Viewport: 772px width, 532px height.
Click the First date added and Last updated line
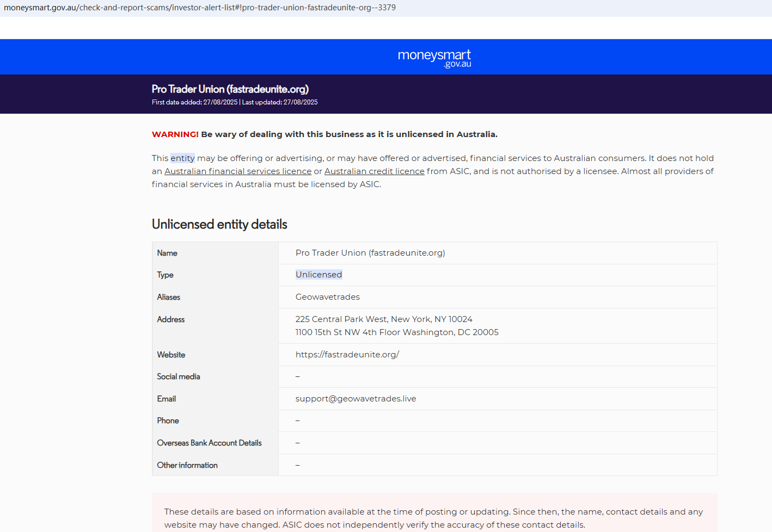[235, 102]
